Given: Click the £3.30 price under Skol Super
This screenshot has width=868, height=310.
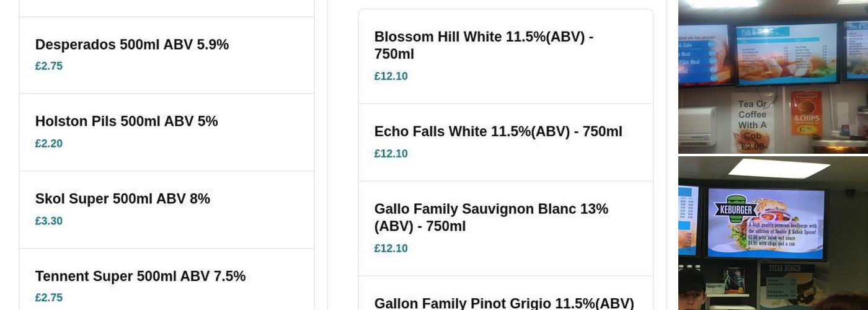Looking at the screenshot, I should pyautogui.click(x=49, y=221).
